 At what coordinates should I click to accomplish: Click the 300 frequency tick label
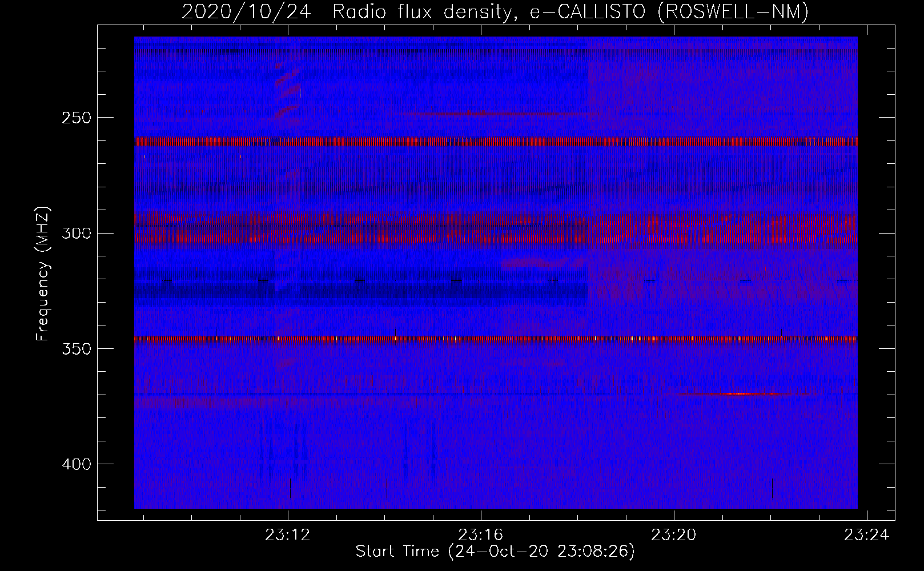tap(77, 234)
